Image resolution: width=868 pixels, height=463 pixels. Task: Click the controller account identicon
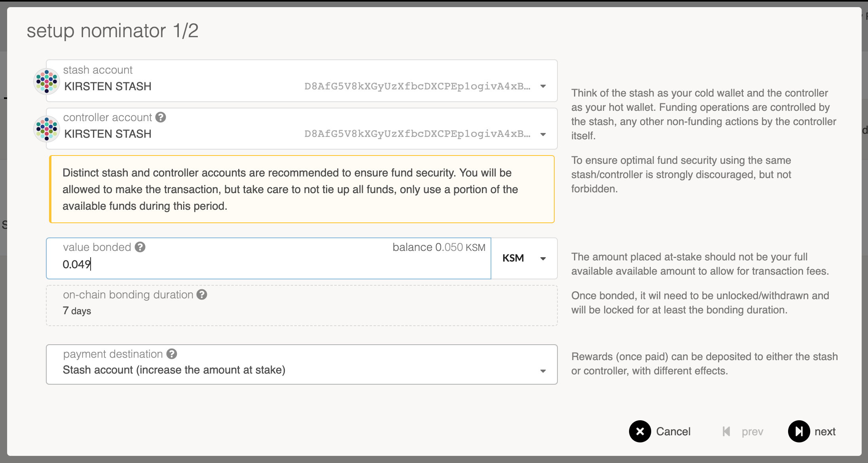click(47, 129)
